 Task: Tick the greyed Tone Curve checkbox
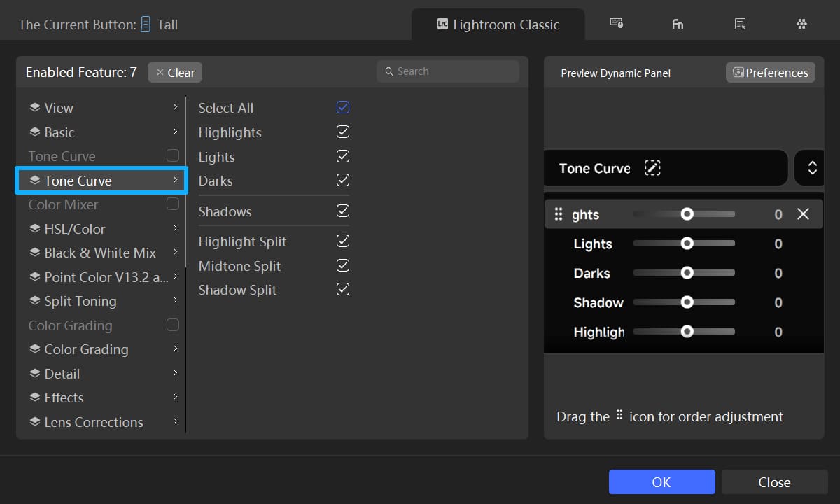click(x=173, y=155)
